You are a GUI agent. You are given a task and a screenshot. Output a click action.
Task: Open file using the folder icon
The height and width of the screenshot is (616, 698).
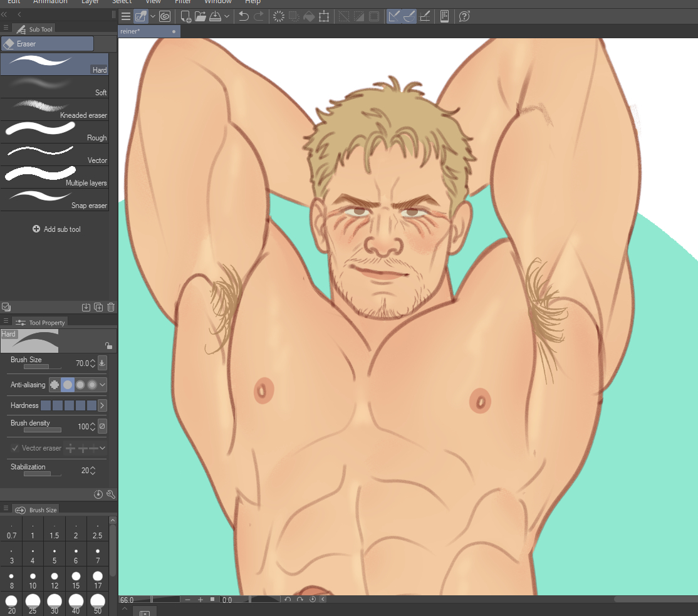(x=201, y=16)
